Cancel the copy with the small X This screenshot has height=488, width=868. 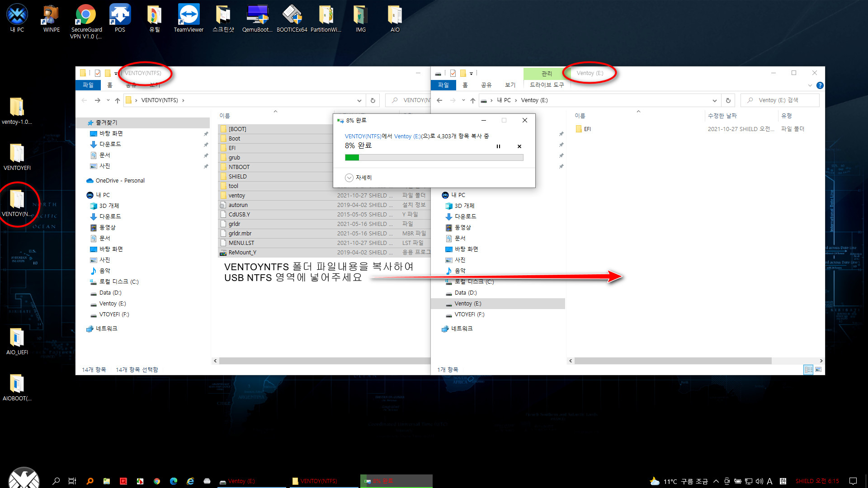tap(519, 146)
